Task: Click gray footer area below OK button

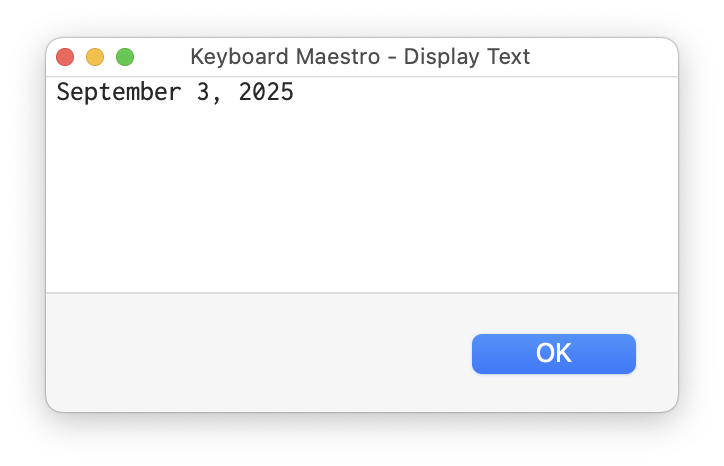Action: click(553, 393)
